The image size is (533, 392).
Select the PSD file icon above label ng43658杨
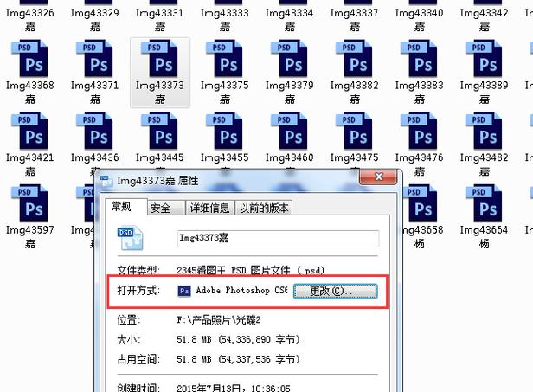click(421, 203)
